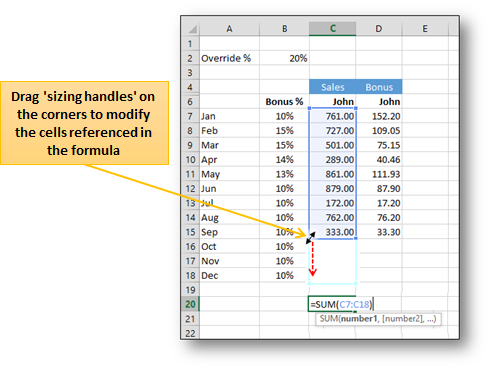Click the John heading in Bonus column
The width and height of the screenshot is (490, 370).
tap(379, 102)
